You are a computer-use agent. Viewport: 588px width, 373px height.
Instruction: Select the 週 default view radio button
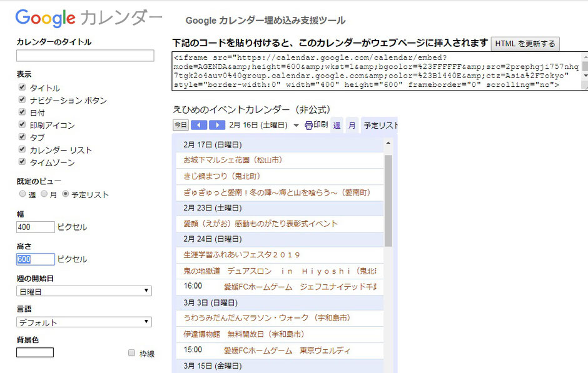pyautogui.click(x=23, y=194)
